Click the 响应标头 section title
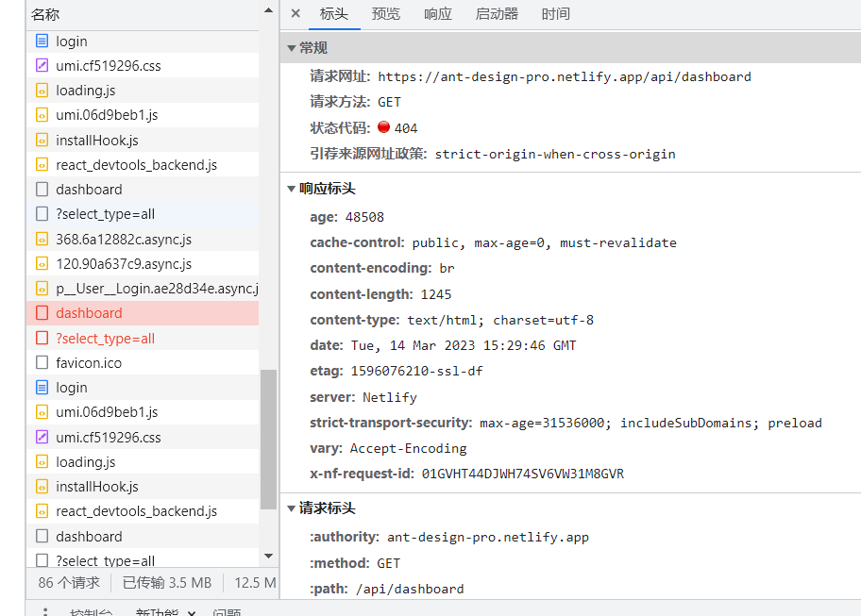This screenshot has width=861, height=616. pyautogui.click(x=328, y=189)
